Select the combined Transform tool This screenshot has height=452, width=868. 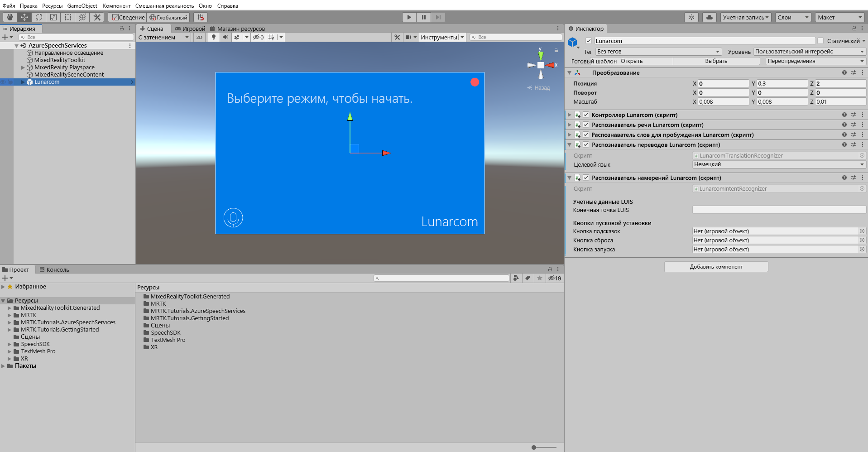tap(82, 17)
